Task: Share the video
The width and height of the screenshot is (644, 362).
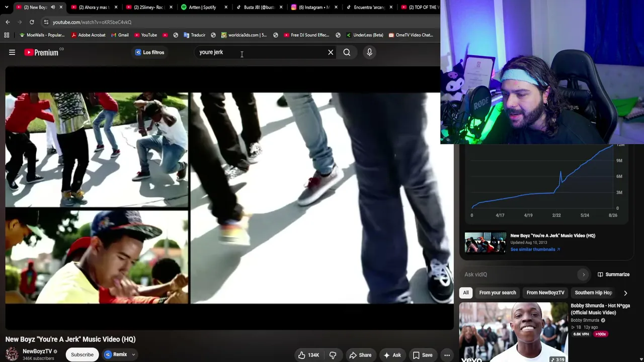Action: click(360, 355)
